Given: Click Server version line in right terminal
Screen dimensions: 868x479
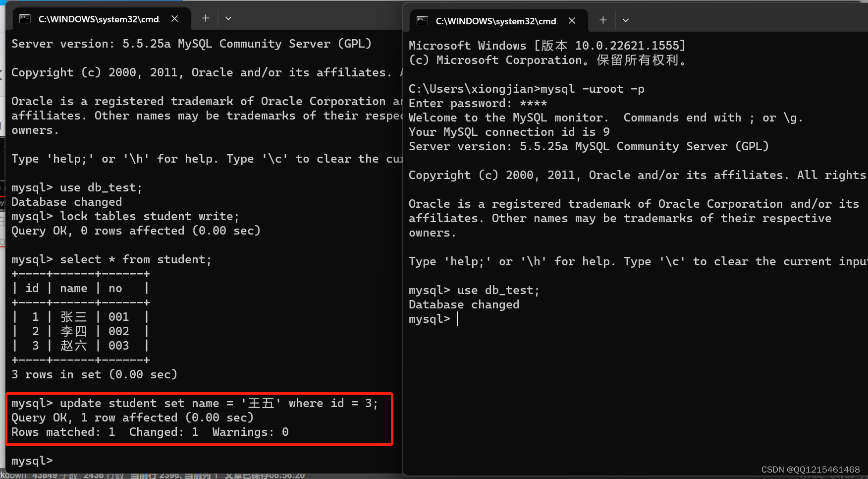Looking at the screenshot, I should tap(589, 147).
